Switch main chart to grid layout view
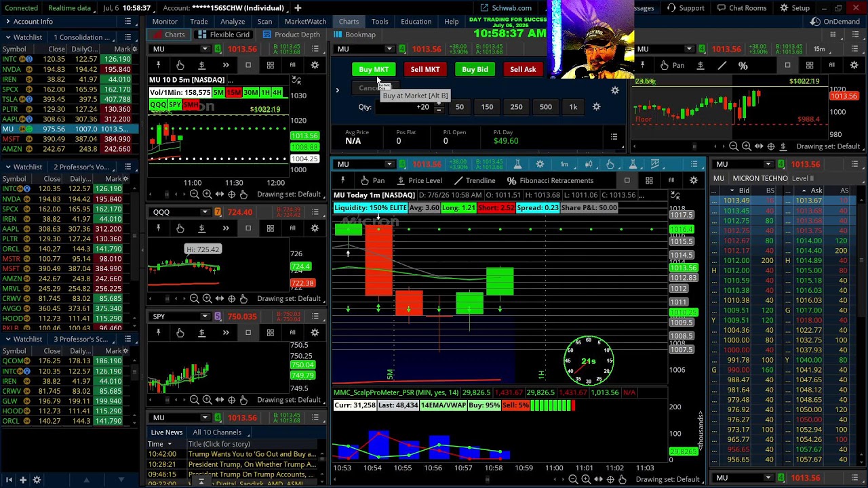 click(649, 180)
